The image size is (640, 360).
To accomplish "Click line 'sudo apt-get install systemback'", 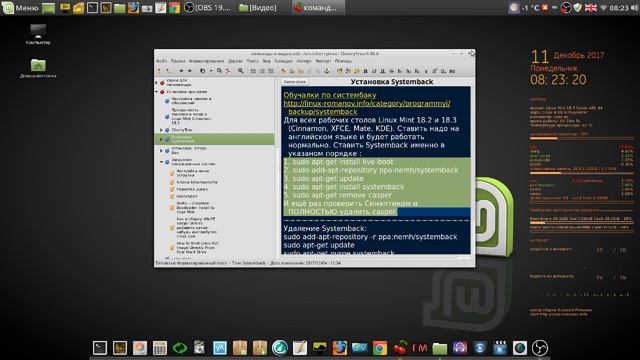I will (348, 187).
